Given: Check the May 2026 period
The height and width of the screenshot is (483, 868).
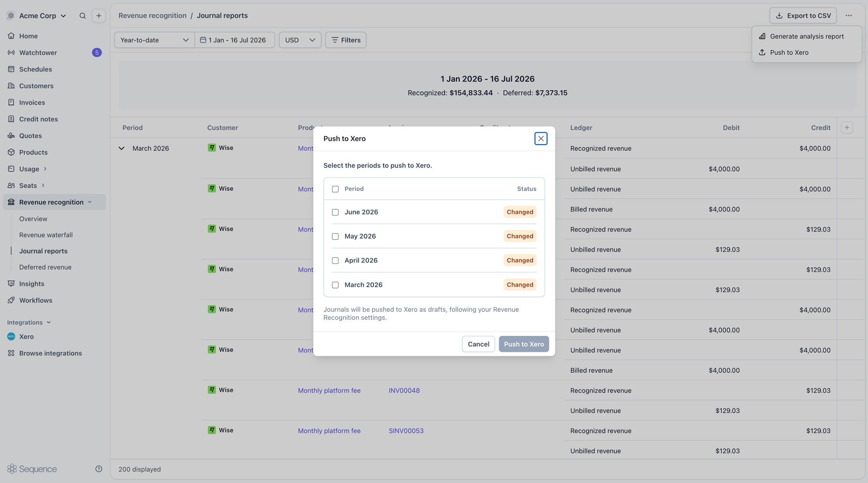Looking at the screenshot, I should pos(335,237).
